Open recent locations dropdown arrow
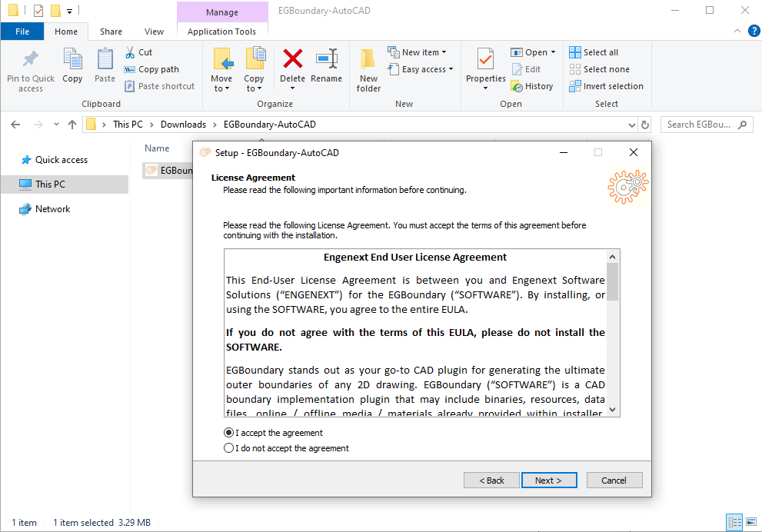The height and width of the screenshot is (532, 762). click(x=56, y=125)
